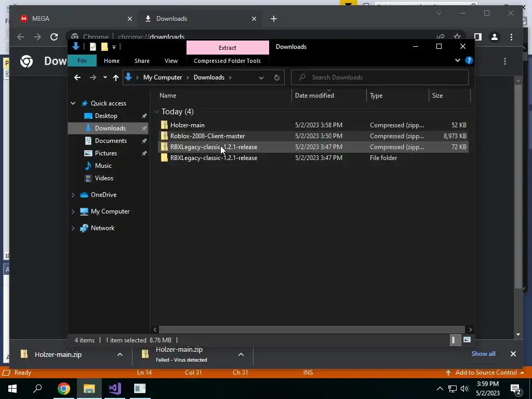Collapse the Quick access tree node
The width and height of the screenshot is (532, 399).
73,103
